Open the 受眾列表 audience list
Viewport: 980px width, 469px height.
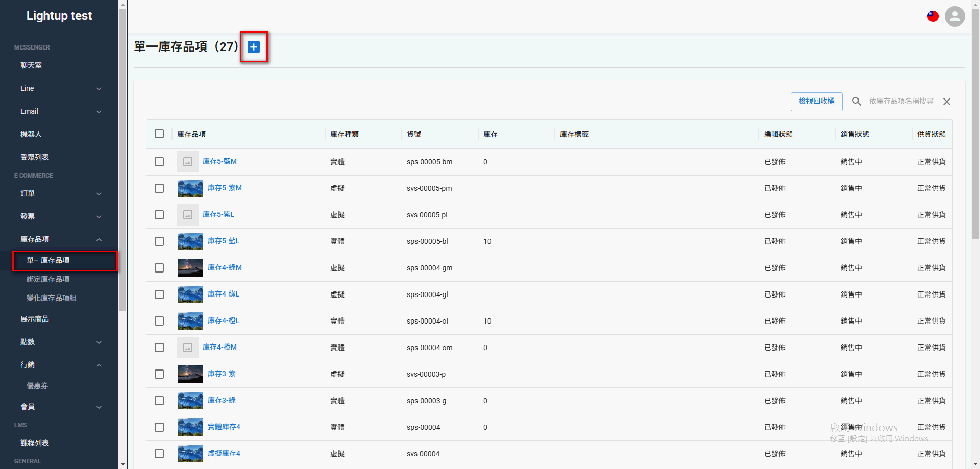35,157
